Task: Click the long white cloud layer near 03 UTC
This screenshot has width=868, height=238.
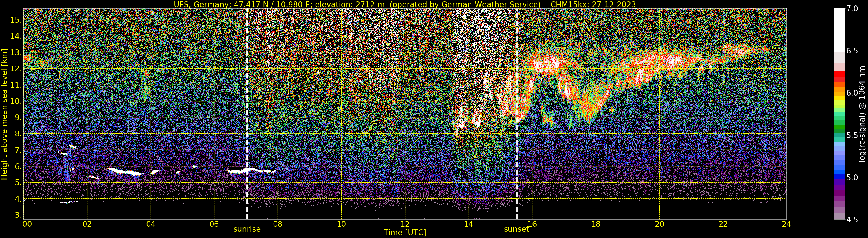Action: coord(124,171)
